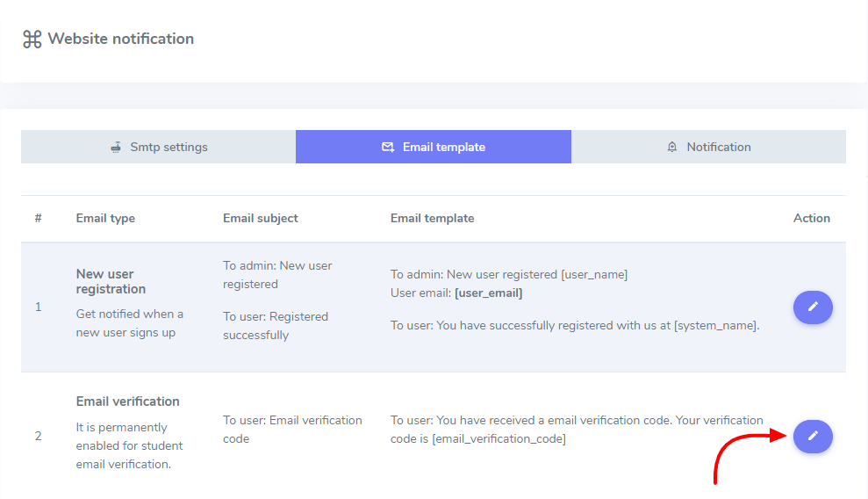
Task: Click the command icon beside Website notification
Action: 32,40
